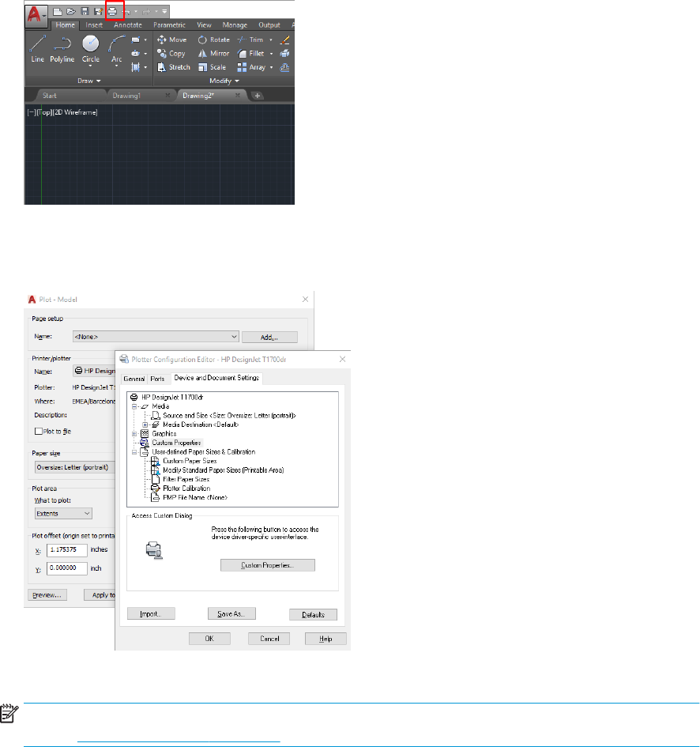
Task: Select Filter Paper Sizes tree item
Action: pos(186,479)
